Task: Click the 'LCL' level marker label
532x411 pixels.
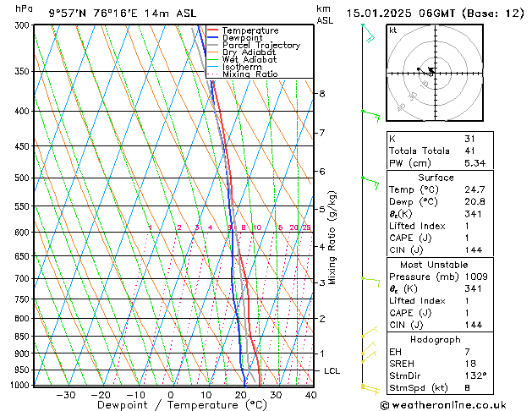Action: click(x=332, y=371)
